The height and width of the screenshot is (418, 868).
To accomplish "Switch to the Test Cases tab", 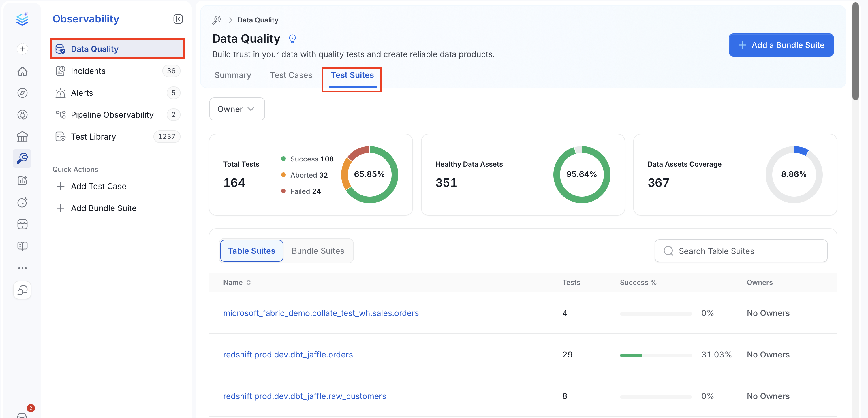I will pyautogui.click(x=291, y=75).
